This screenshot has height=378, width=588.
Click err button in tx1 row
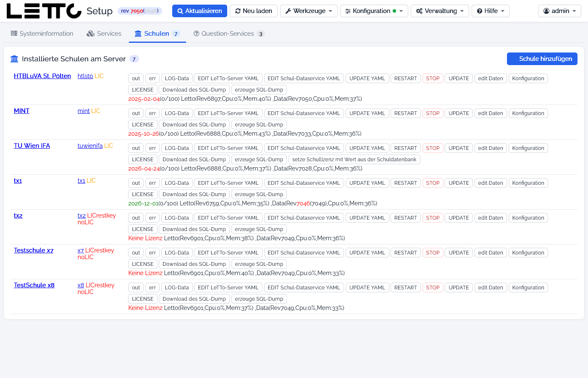(152, 183)
